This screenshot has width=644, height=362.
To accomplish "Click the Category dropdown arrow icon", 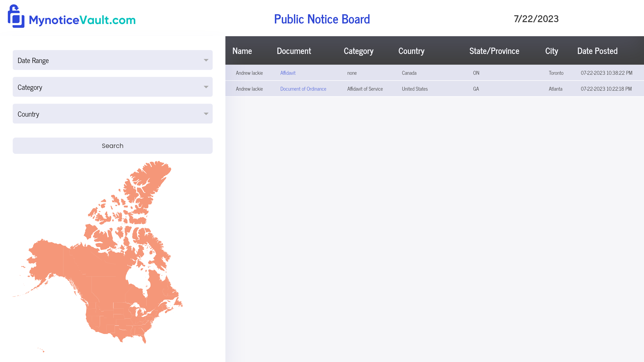I will click(206, 87).
